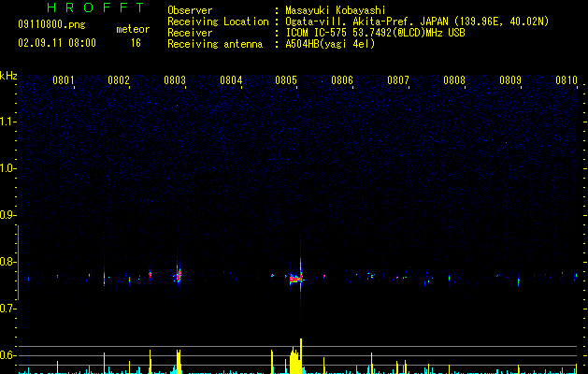588x374 pixels.
Task: Select the file name 09110800.png
Action: pos(51,25)
